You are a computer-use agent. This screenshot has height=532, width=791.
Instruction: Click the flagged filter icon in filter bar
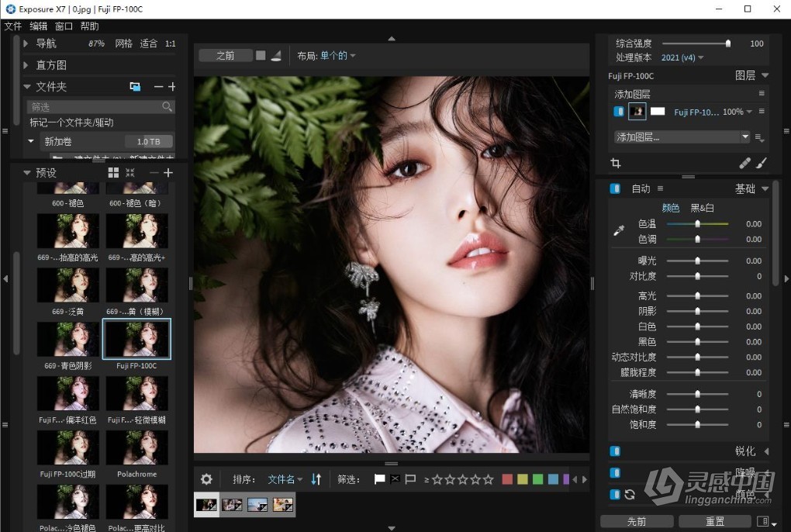(378, 478)
